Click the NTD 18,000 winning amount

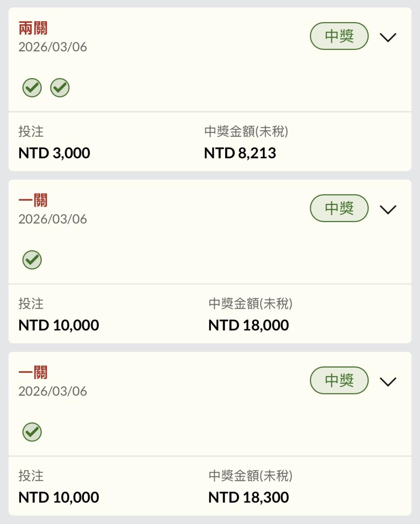click(x=248, y=325)
